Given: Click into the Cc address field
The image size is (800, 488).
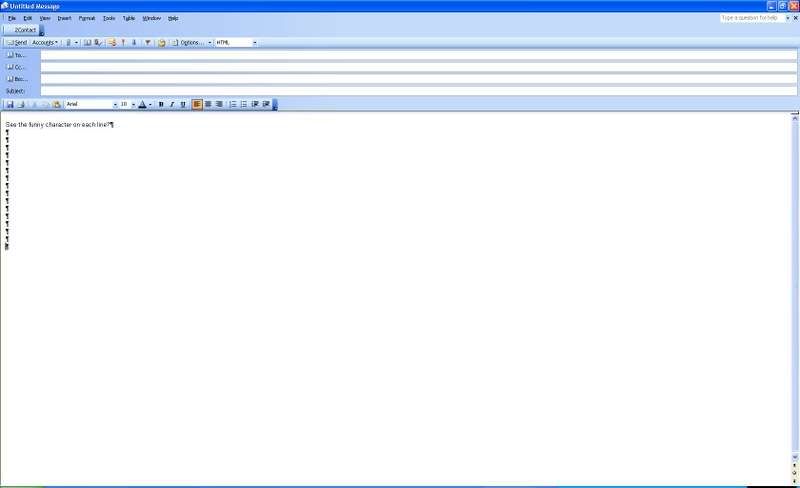Looking at the screenshot, I should tap(419, 67).
